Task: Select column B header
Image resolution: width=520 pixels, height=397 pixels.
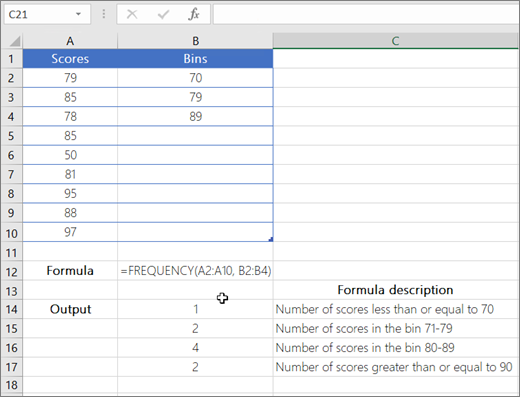Action: coord(195,41)
